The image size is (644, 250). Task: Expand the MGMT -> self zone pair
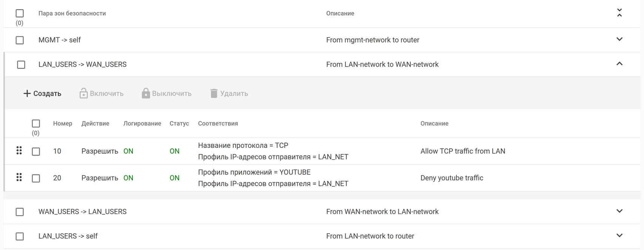click(x=619, y=39)
